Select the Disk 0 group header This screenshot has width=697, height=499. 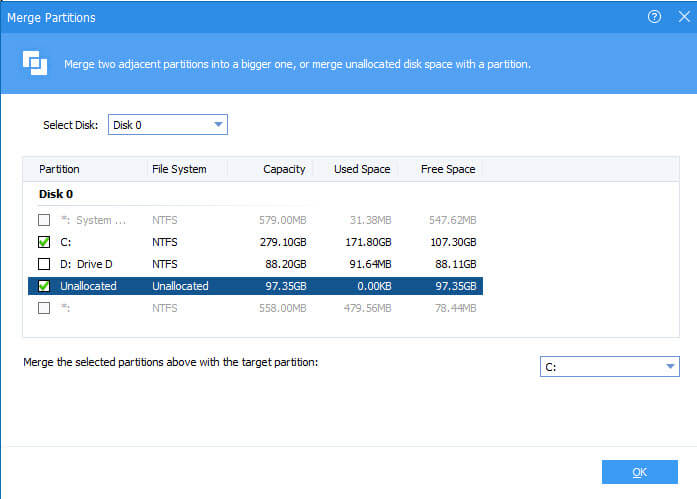(x=56, y=194)
